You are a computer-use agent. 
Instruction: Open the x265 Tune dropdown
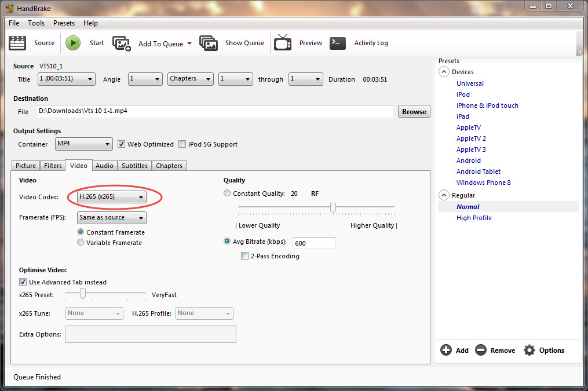point(94,313)
